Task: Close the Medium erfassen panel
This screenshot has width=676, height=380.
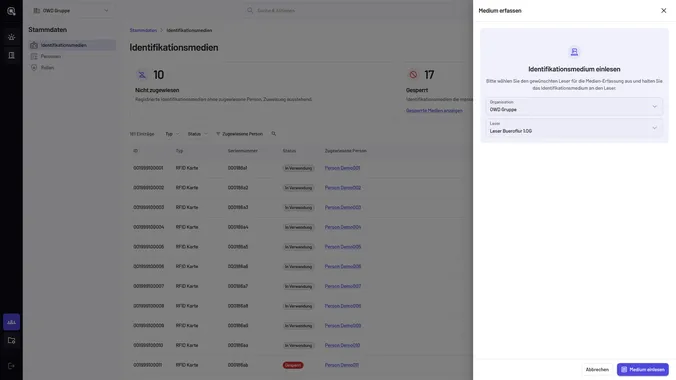Action: click(x=663, y=11)
